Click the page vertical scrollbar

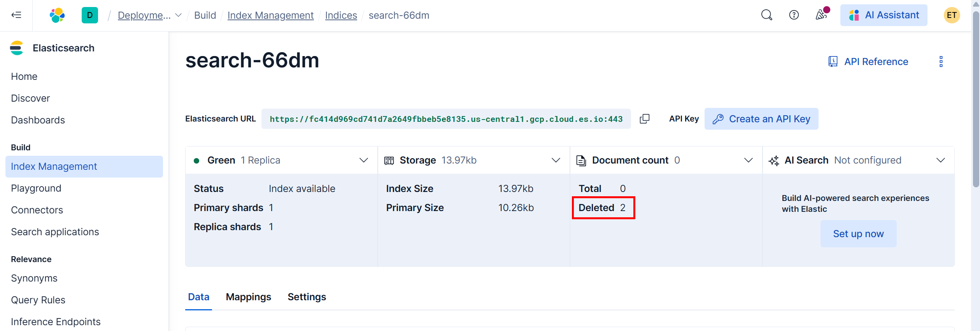point(976,100)
